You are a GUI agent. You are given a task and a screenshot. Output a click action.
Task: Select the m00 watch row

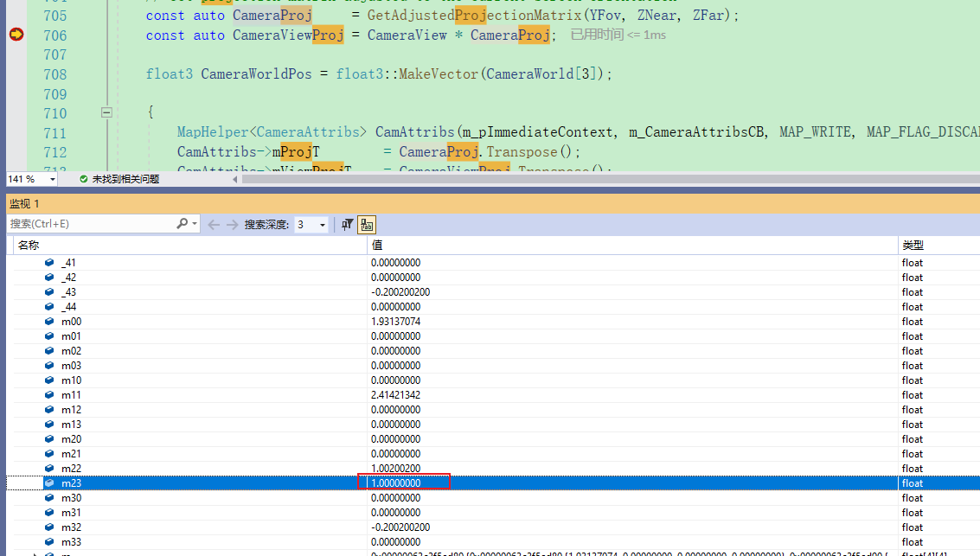tap(493, 321)
